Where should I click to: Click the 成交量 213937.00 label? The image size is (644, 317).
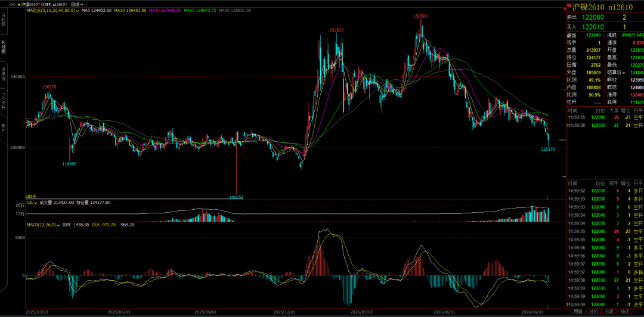pos(57,203)
